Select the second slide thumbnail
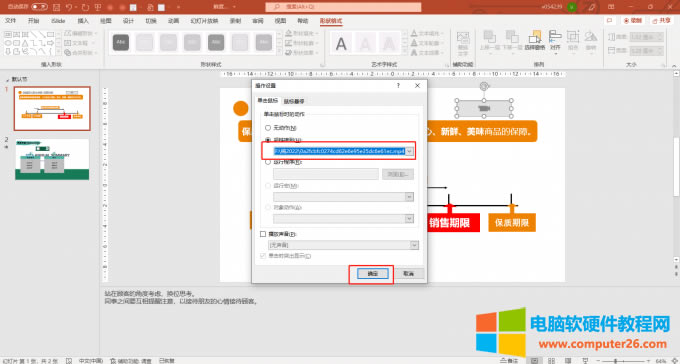680x364 pixels. (x=52, y=159)
